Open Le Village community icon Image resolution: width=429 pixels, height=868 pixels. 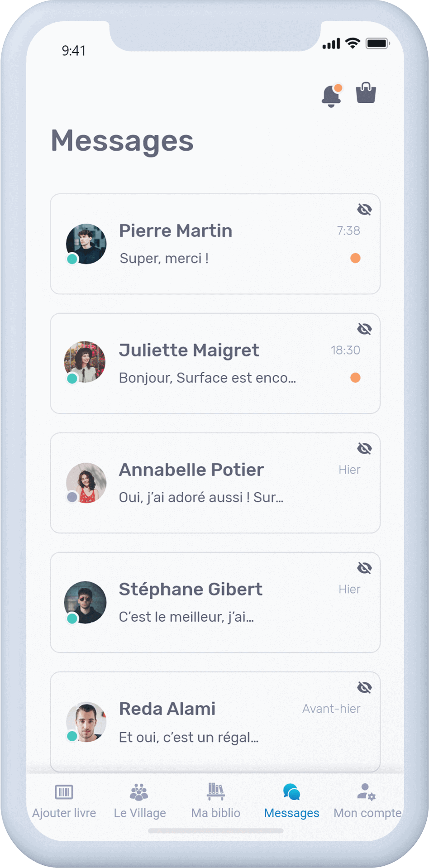point(139,792)
